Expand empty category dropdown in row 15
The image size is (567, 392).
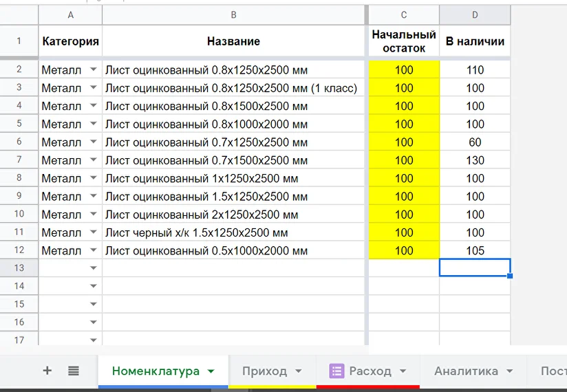(x=94, y=304)
